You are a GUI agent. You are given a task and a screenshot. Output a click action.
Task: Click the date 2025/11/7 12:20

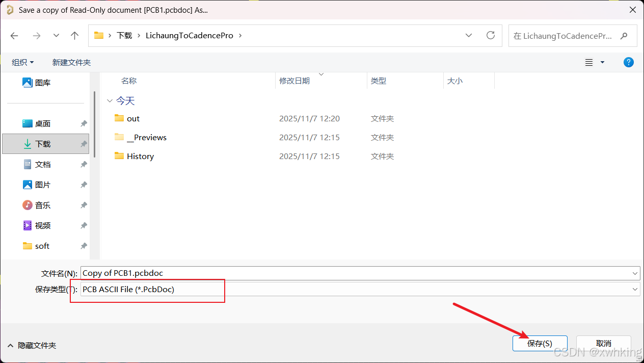click(x=309, y=118)
